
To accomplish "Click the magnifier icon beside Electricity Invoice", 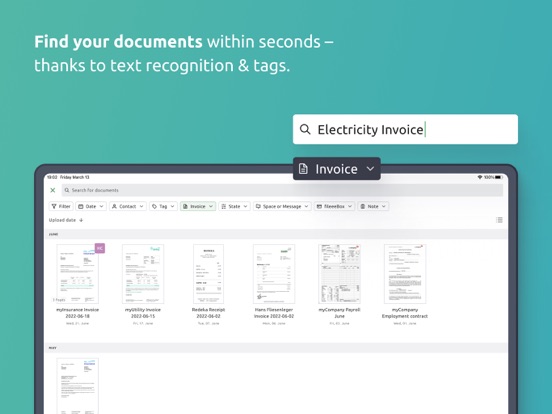I will tap(305, 129).
